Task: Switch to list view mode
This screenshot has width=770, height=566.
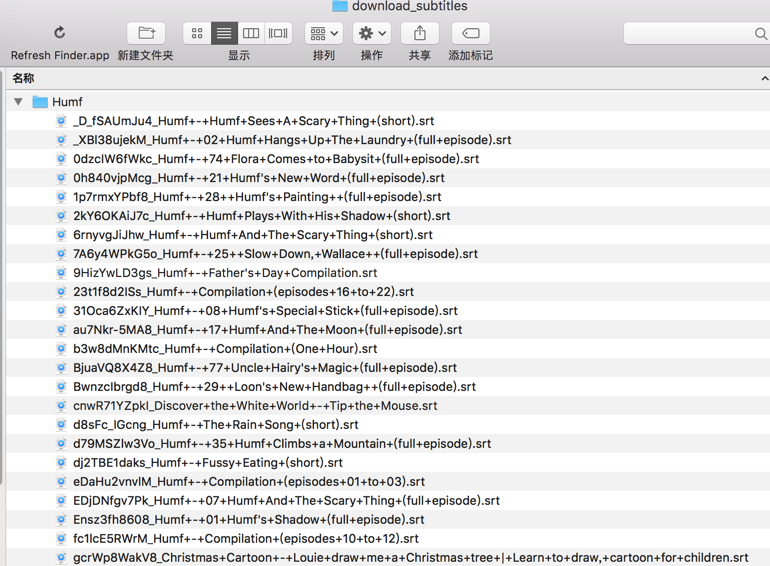Action: 224,33
